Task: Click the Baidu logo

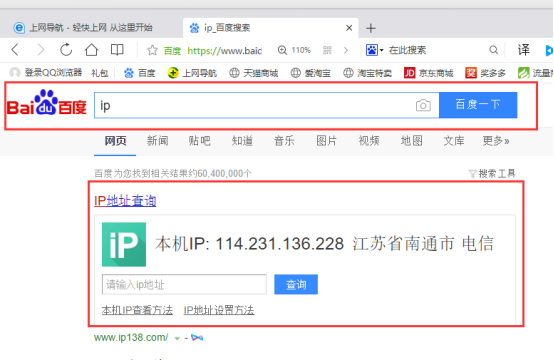Action: point(47,103)
